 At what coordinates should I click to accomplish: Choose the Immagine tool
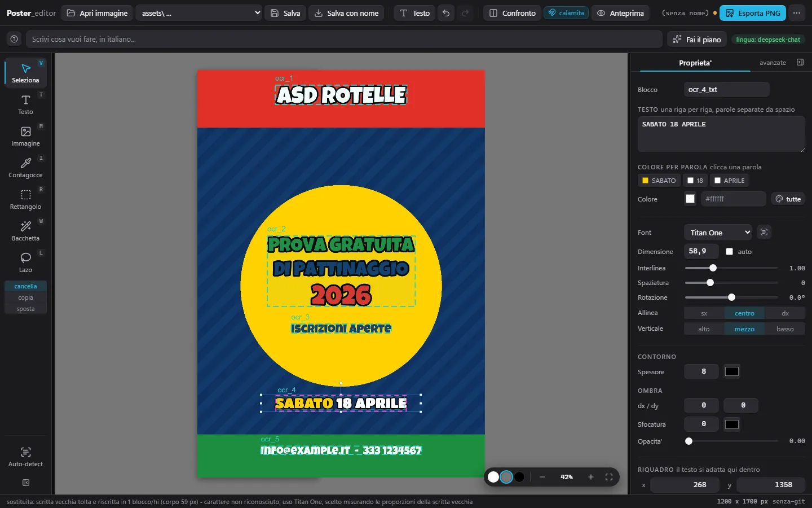click(25, 136)
